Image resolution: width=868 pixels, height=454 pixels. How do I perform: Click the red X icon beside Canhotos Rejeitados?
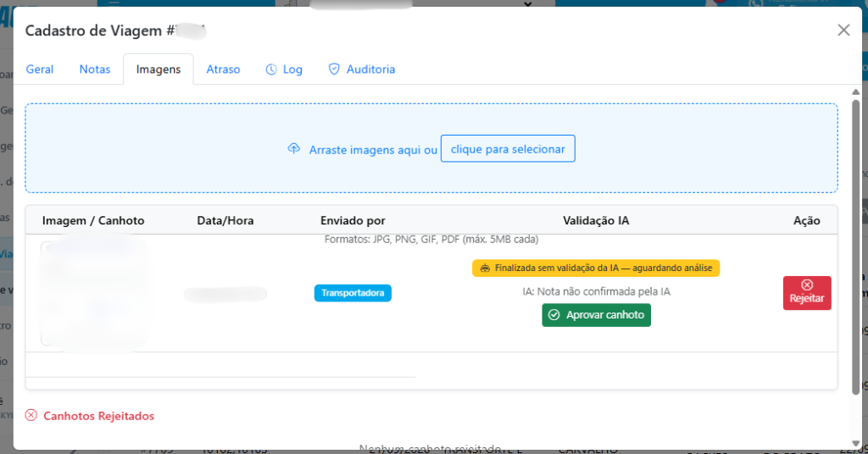point(31,415)
